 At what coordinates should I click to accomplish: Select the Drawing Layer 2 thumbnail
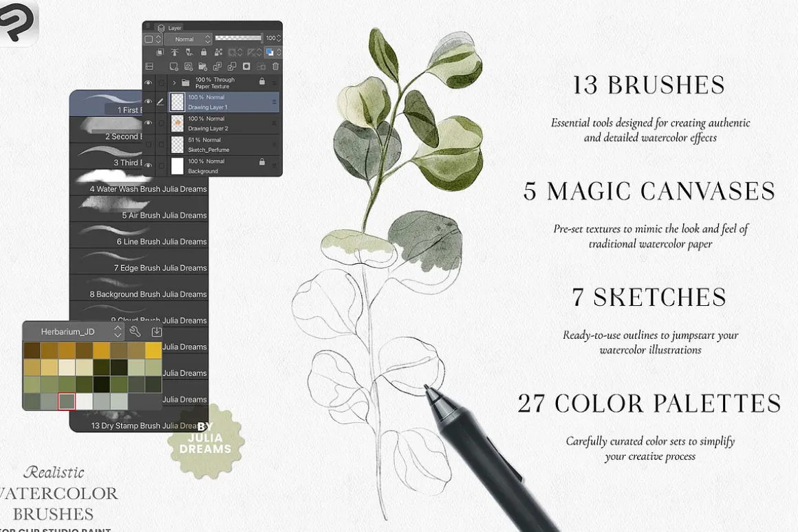coord(177,123)
